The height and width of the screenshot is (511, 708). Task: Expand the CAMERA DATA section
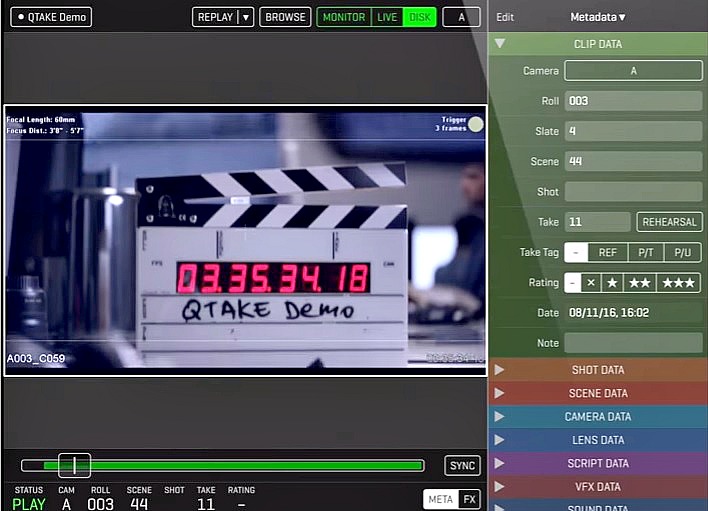click(x=596, y=417)
